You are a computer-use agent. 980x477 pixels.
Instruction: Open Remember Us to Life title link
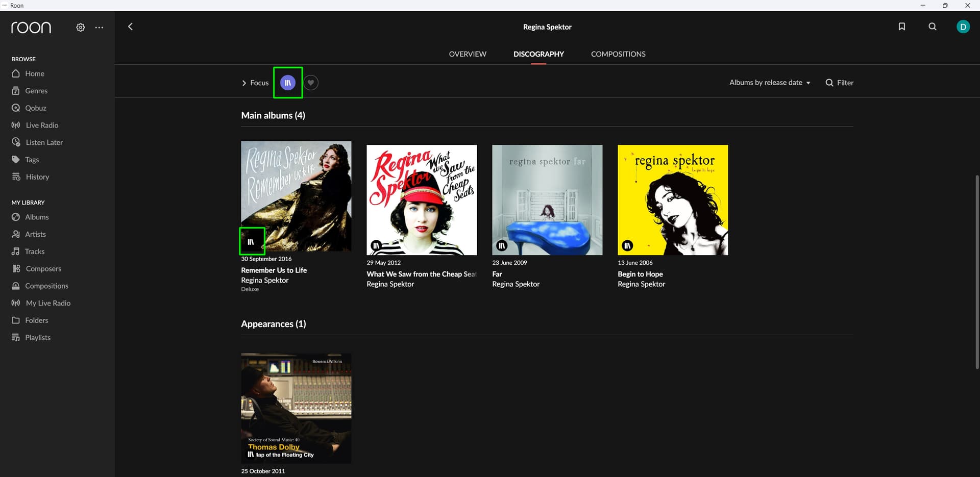click(274, 270)
